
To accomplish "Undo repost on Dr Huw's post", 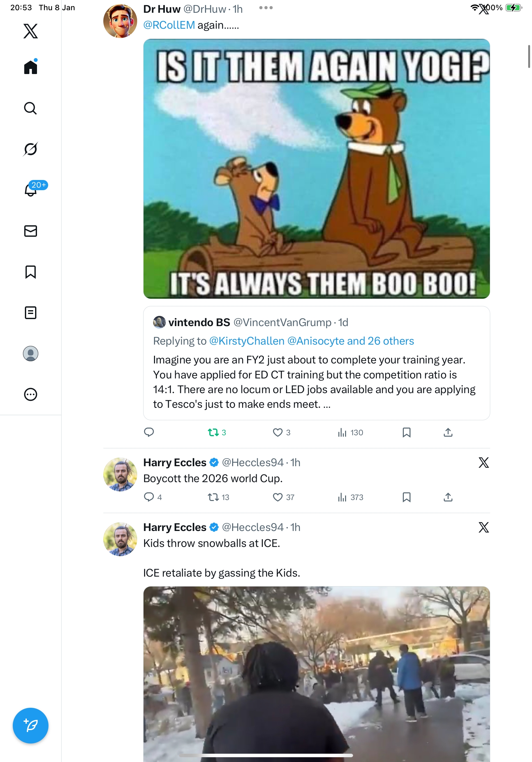I will tap(213, 432).
